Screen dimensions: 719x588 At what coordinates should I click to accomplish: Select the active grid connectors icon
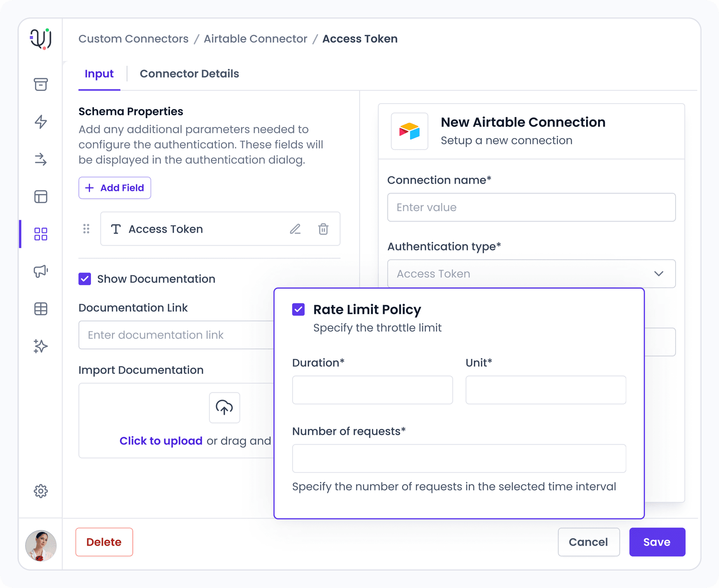pos(40,234)
